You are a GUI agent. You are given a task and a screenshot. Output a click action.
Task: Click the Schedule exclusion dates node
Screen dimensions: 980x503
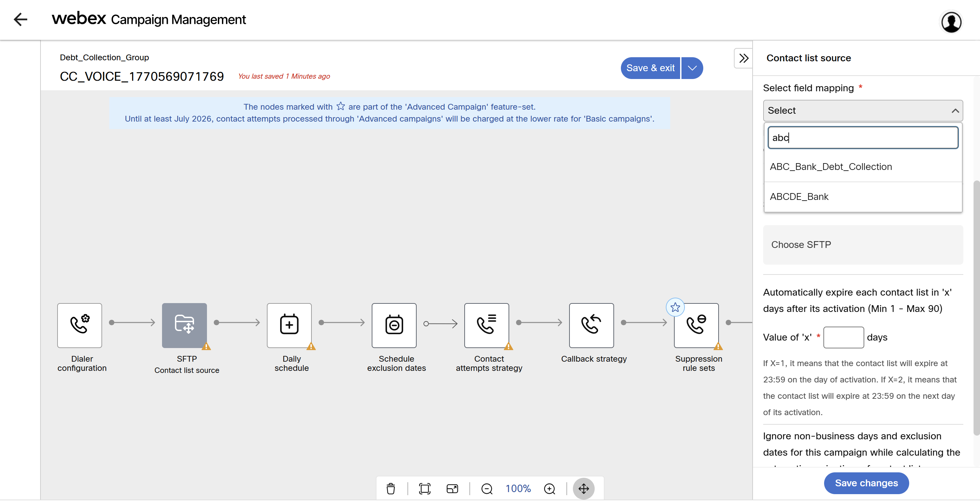click(394, 325)
